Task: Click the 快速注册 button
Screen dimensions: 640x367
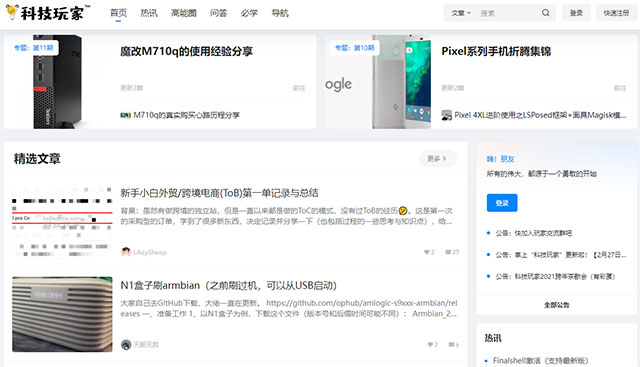Action: coord(616,13)
